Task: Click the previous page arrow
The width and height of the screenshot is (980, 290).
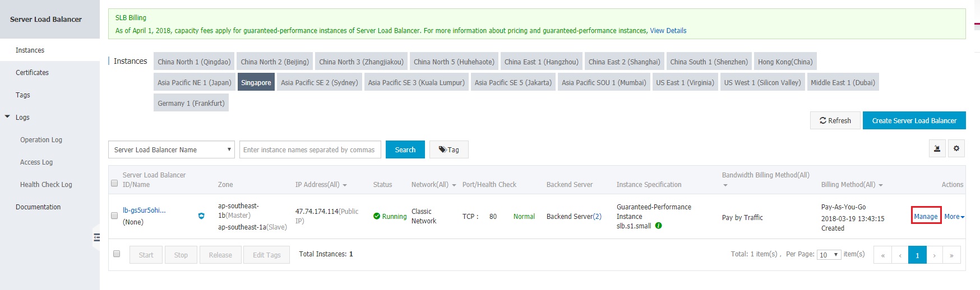Action: [900, 255]
